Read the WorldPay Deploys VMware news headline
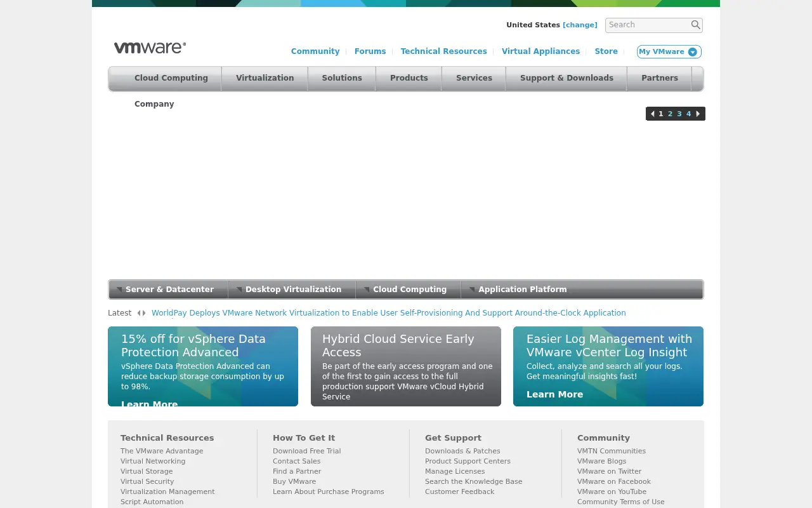This screenshot has width=812, height=508. click(389, 313)
